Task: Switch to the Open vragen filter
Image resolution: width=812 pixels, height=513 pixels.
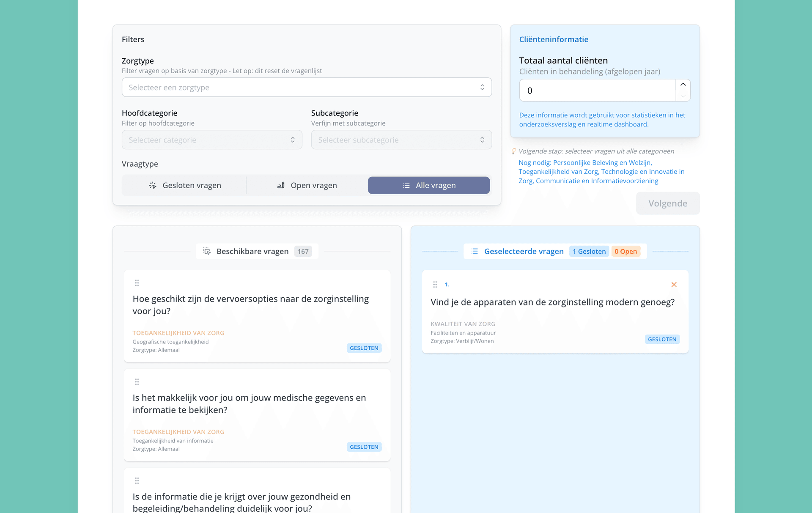Action: coord(307,185)
